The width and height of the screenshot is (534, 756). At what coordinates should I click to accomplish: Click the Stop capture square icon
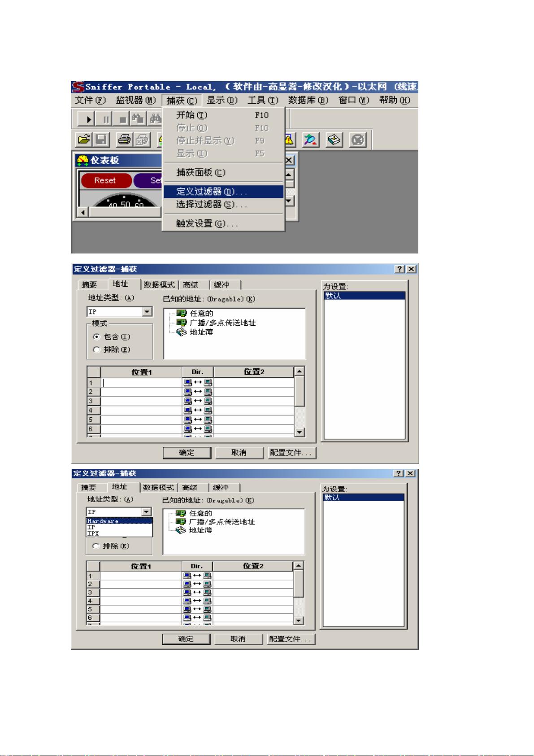[x=122, y=119]
